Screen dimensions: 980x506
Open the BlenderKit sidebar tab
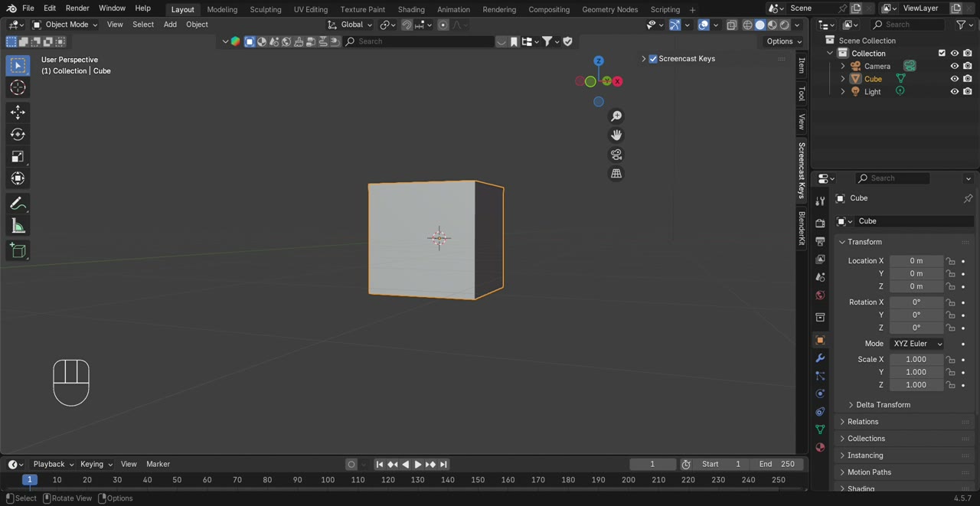click(x=802, y=227)
